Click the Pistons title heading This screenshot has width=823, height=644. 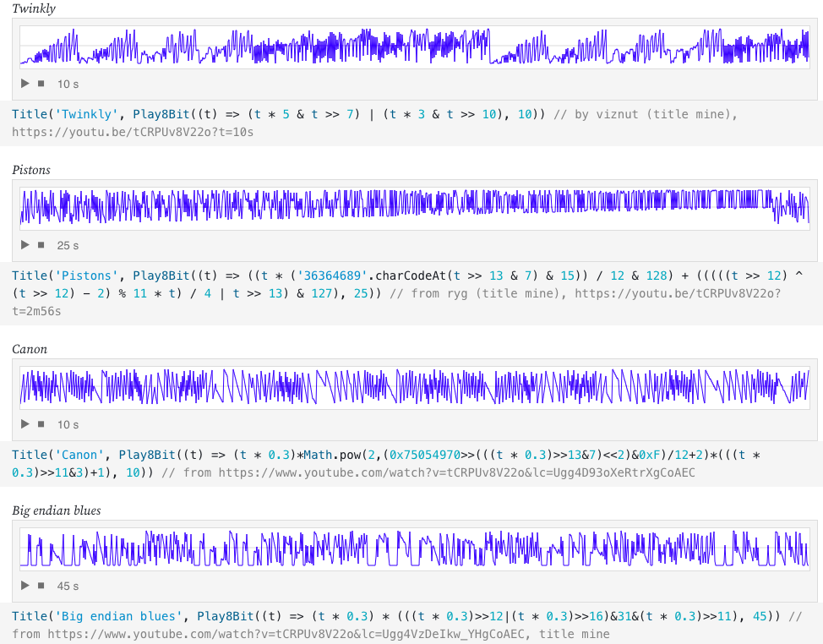pyautogui.click(x=31, y=170)
